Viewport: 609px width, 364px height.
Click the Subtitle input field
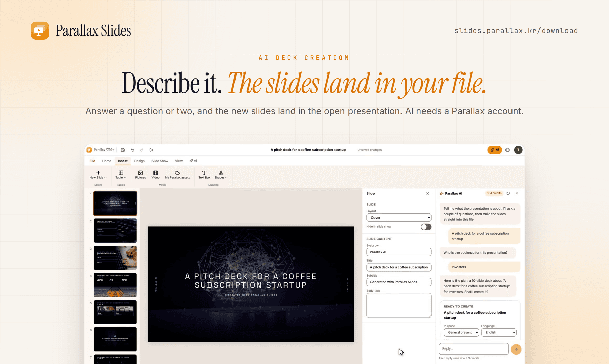(x=399, y=282)
